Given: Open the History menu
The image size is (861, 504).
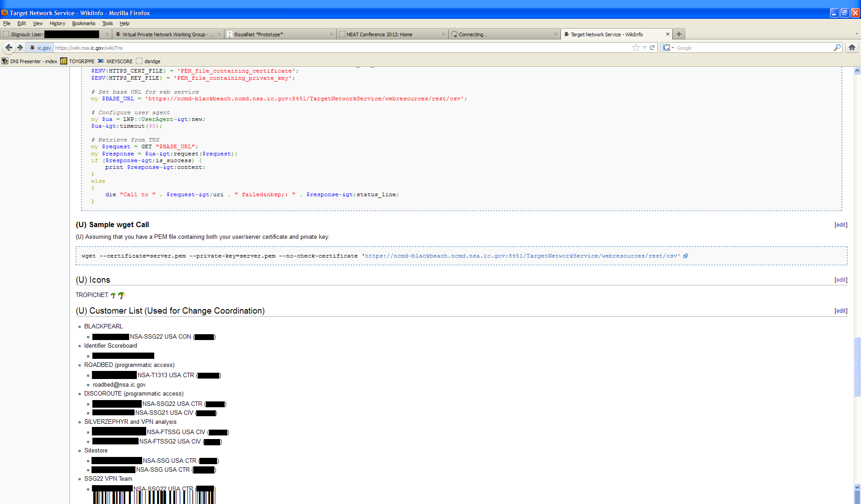Looking at the screenshot, I should (57, 23).
